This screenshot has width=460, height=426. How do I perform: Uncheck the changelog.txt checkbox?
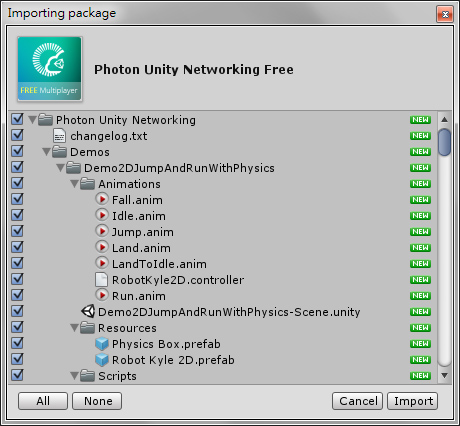pos(17,135)
